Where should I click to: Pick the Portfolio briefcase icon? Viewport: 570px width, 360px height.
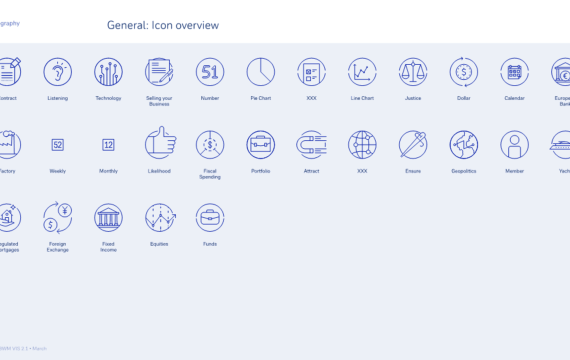[x=261, y=145]
